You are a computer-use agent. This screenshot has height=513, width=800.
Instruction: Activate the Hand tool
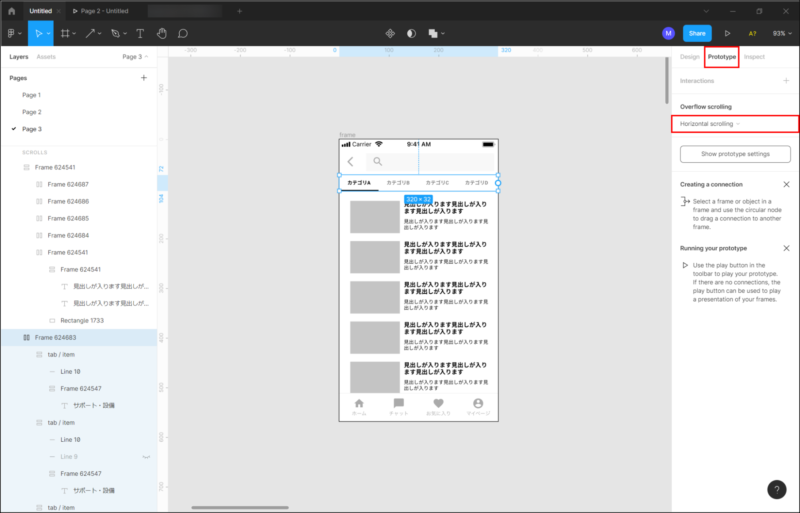[161, 33]
